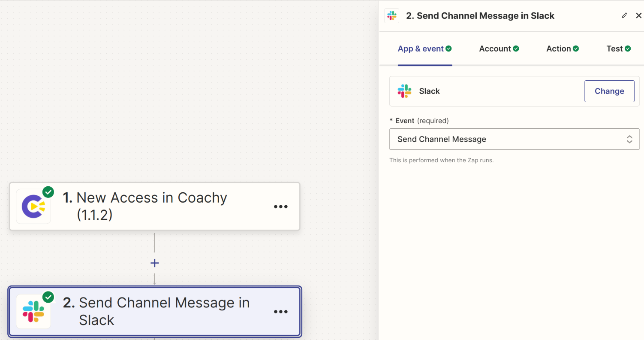
Task: Click the '* Event (required)' label
Action: point(419,121)
